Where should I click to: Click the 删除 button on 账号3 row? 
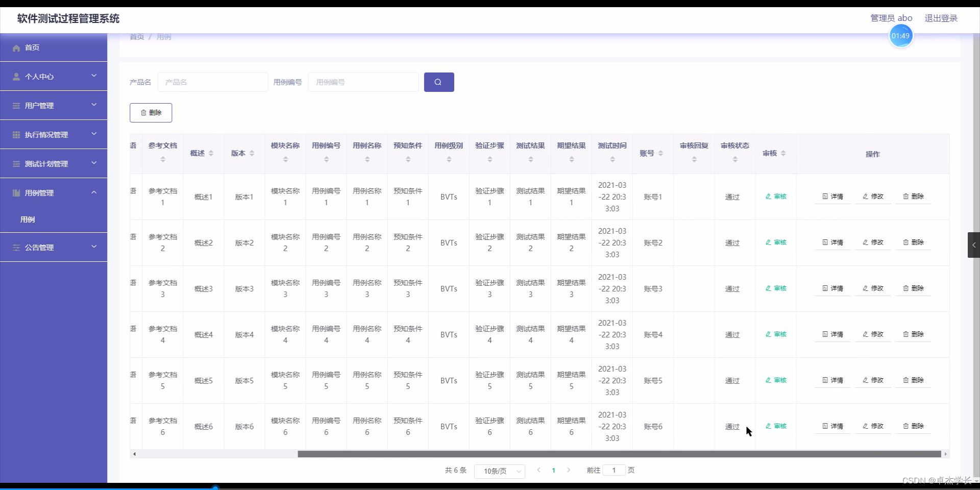pos(913,288)
